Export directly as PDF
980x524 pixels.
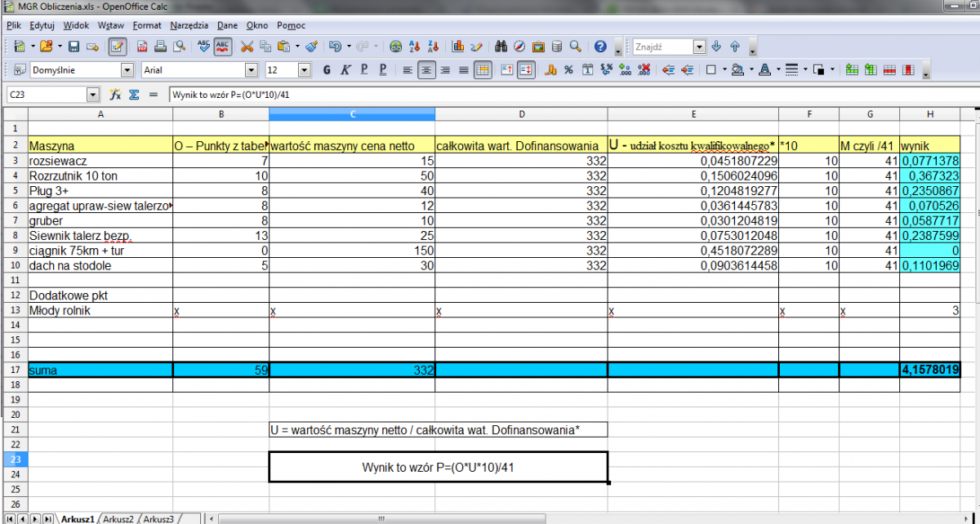point(141,47)
